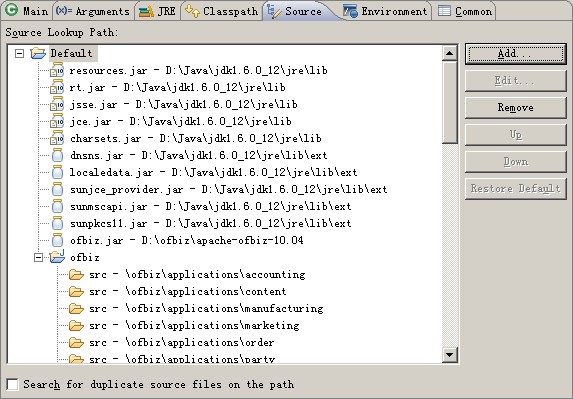Select jce.jar entry text
Screen dimensions: 573x399
click(x=181, y=121)
